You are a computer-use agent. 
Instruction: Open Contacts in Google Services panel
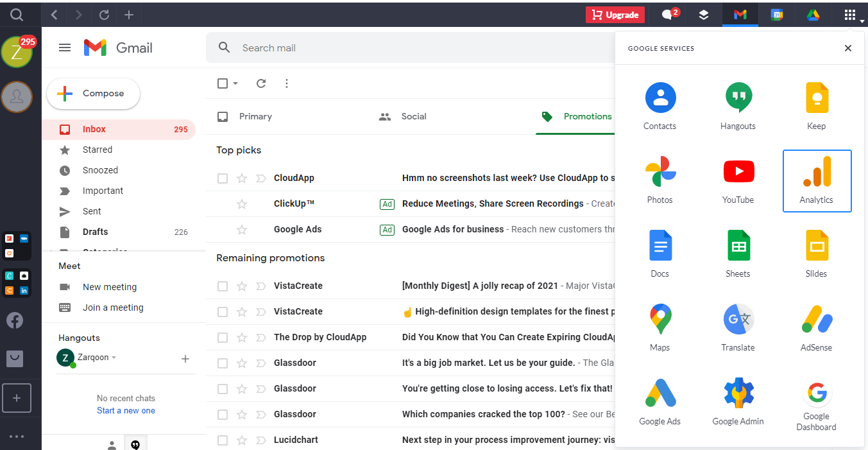[x=660, y=107]
